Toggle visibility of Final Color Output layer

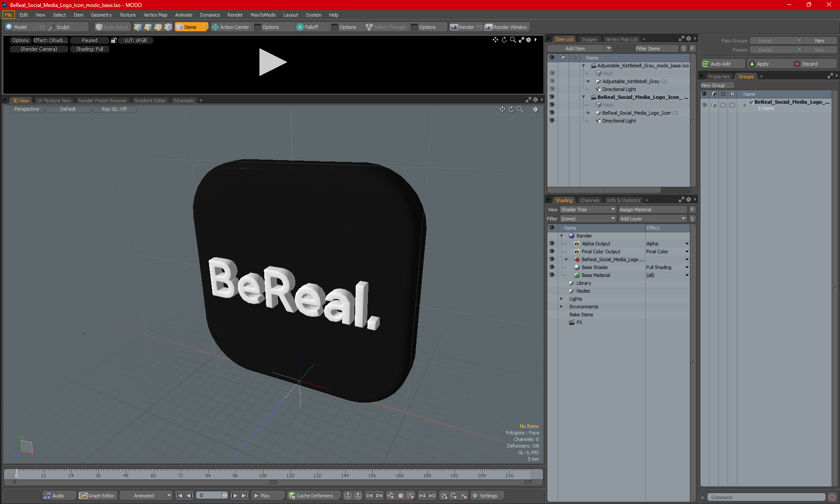pyautogui.click(x=552, y=252)
